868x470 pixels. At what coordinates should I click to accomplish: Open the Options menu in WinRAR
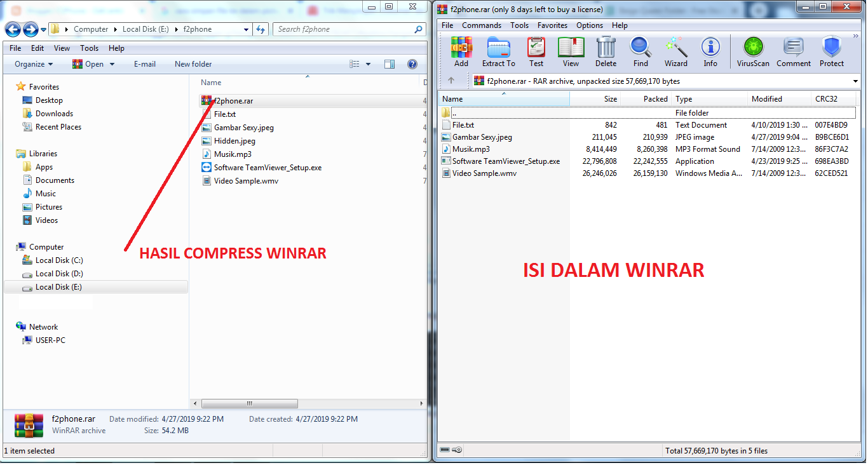point(590,25)
